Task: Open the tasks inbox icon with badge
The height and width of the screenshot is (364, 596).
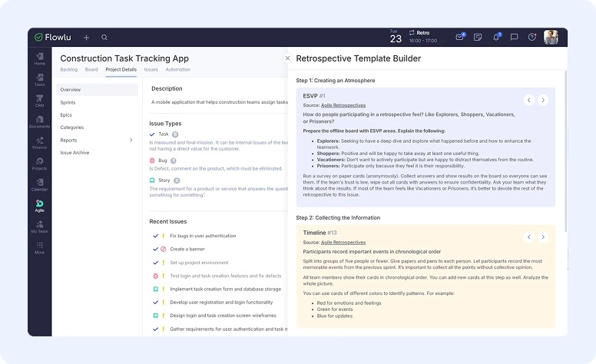Action: coord(460,36)
